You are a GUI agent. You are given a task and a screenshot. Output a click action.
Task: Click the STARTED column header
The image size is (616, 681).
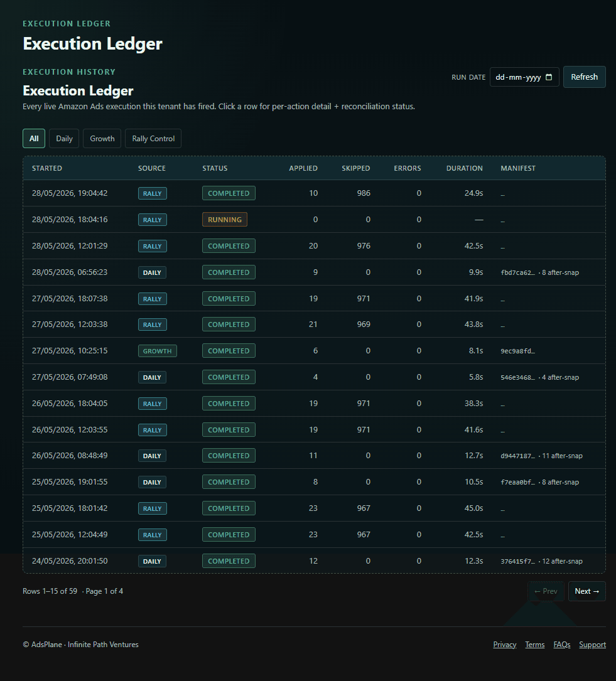point(47,168)
